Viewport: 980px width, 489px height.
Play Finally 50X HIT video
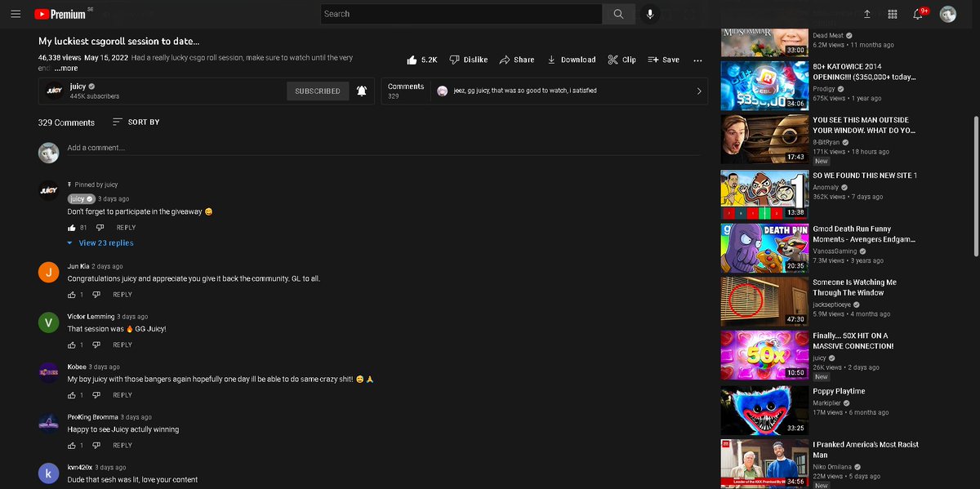[x=764, y=355]
